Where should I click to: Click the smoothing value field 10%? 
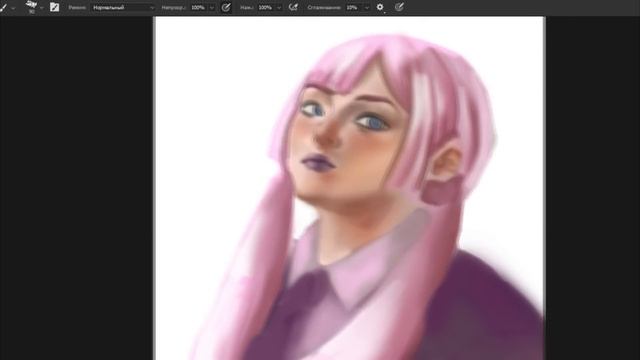pos(353,8)
